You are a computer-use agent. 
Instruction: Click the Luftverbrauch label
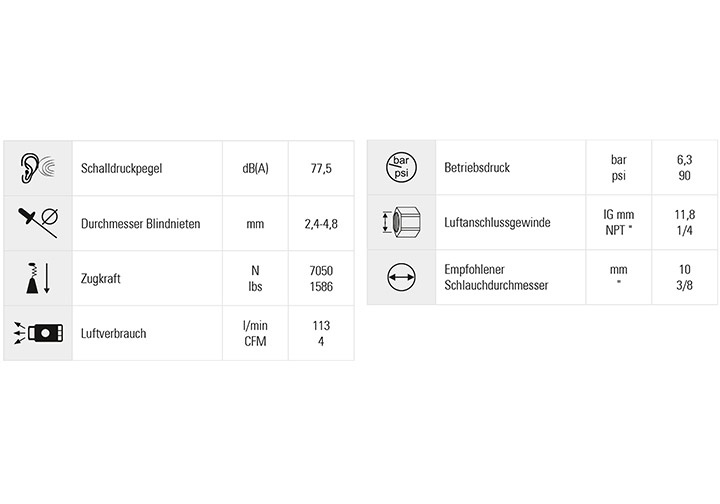point(113,333)
